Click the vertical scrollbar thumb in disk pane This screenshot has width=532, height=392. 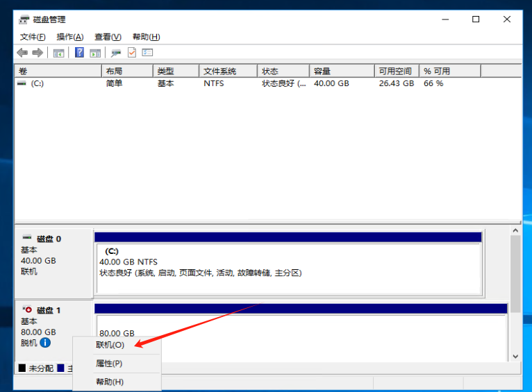(515, 274)
